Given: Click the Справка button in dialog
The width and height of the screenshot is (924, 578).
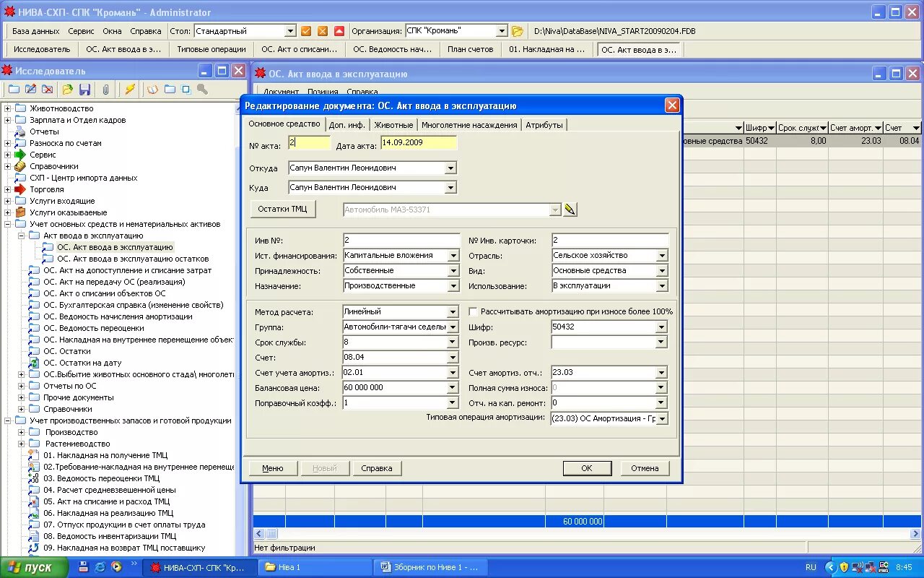Looking at the screenshot, I should [377, 468].
